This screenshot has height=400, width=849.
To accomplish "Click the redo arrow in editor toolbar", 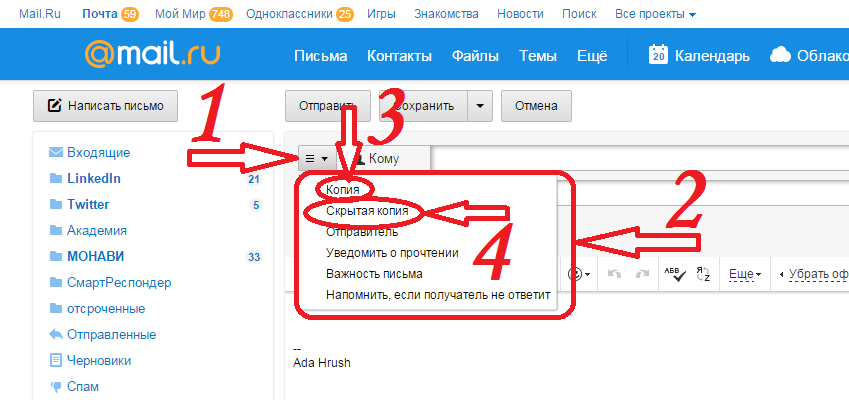I will pyautogui.click(x=642, y=274).
